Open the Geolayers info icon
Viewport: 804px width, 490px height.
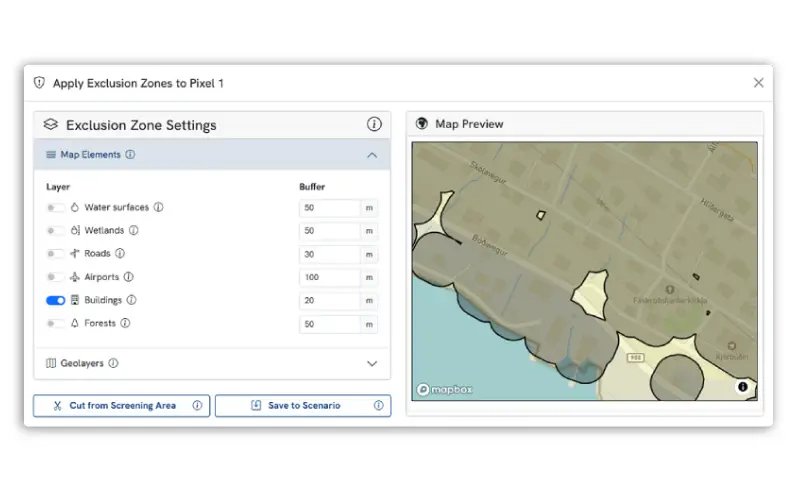(113, 363)
